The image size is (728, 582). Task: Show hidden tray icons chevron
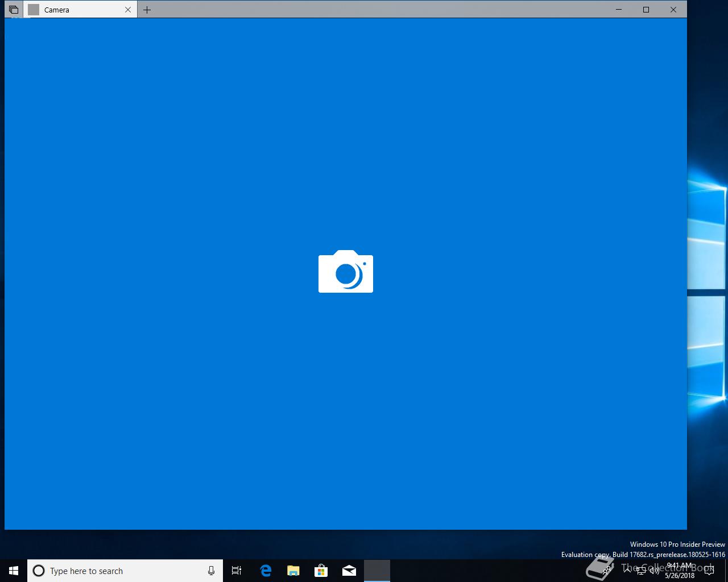627,571
